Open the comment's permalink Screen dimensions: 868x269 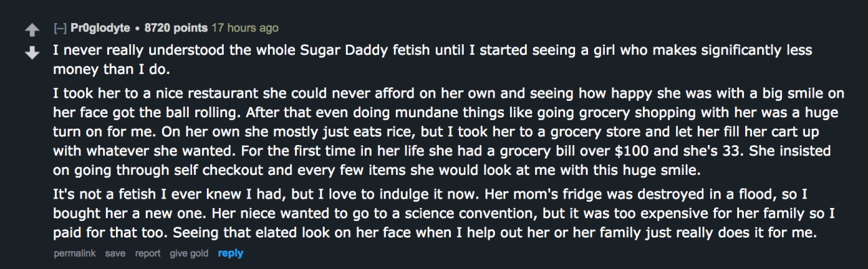click(x=75, y=253)
